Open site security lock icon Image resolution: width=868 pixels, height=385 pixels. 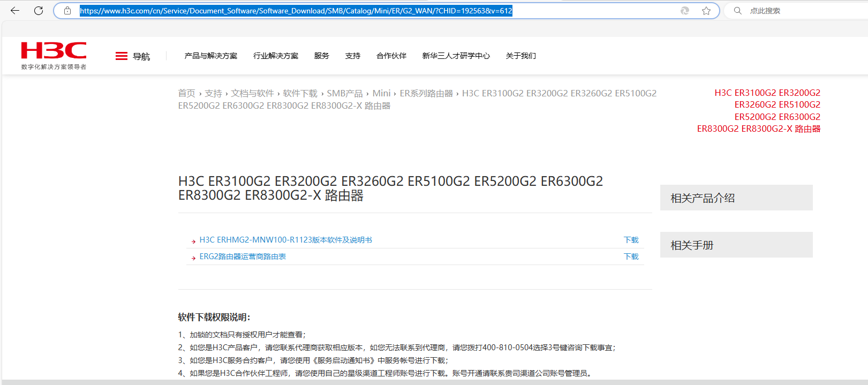67,11
